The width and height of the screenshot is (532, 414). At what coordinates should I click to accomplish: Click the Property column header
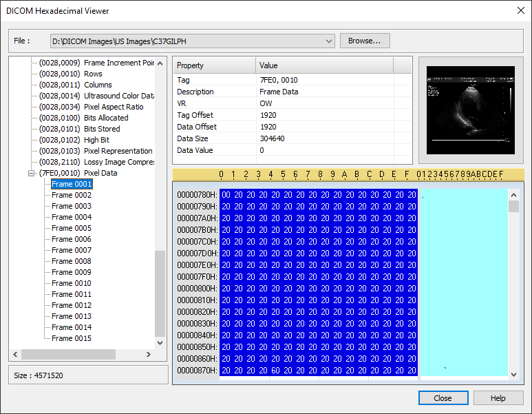pos(213,65)
